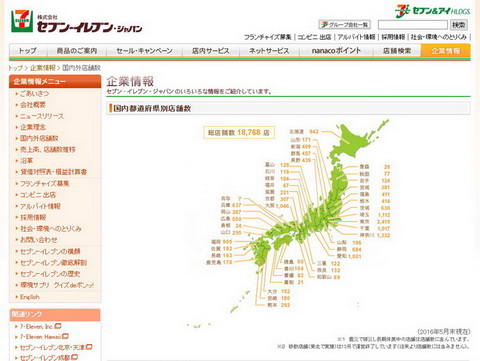Open アルバイト情報 in the sidebar menu
Image resolution: width=480 pixels, height=361 pixels.
40,206
